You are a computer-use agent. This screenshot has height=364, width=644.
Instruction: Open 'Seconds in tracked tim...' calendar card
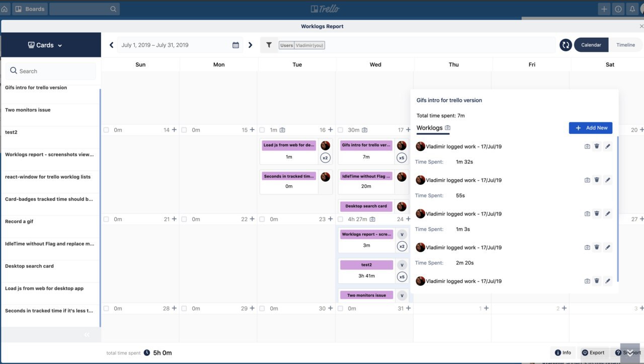pos(289,176)
